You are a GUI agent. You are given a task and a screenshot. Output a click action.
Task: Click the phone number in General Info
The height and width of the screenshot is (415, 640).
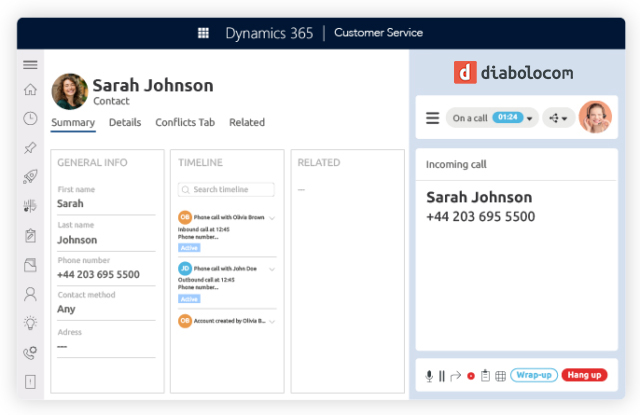tap(98, 274)
